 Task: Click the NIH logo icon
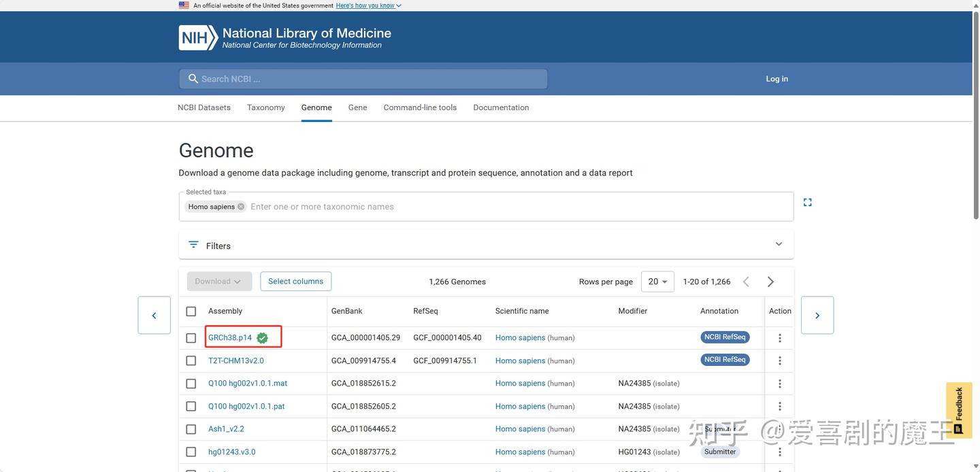(198, 38)
